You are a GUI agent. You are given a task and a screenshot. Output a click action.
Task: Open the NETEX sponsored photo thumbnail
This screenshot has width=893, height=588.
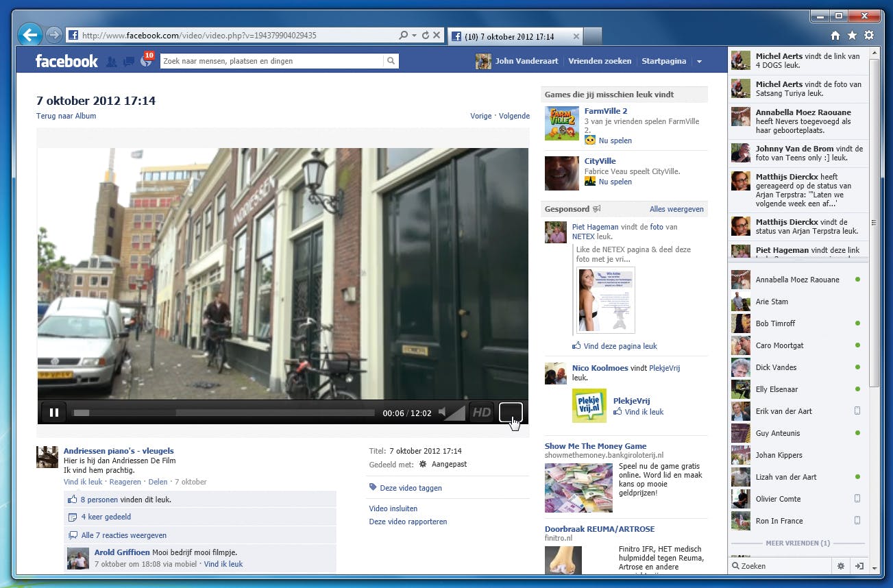click(606, 300)
